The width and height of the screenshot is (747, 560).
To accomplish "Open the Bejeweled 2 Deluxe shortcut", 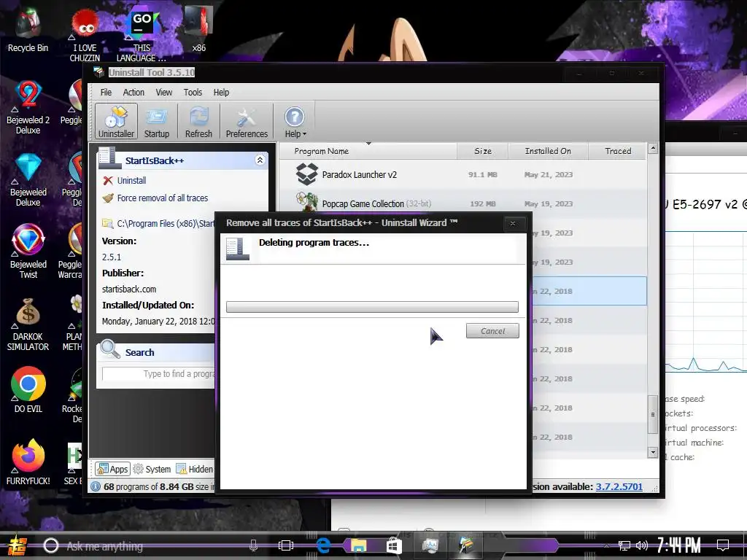I will (x=28, y=107).
